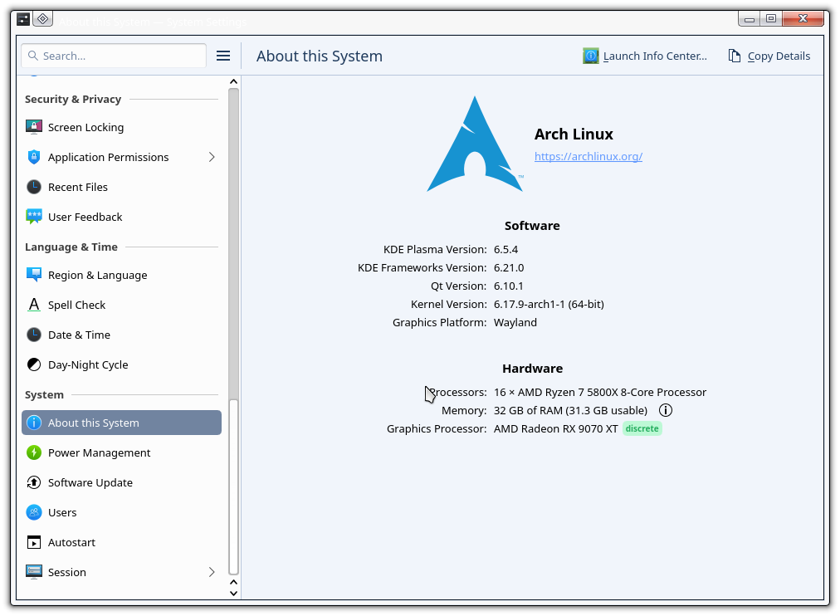Open the hamburger menu button

coord(223,56)
